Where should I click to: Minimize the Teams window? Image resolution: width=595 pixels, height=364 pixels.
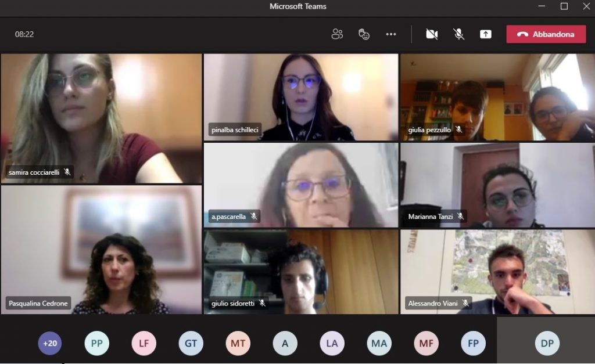[542, 6]
